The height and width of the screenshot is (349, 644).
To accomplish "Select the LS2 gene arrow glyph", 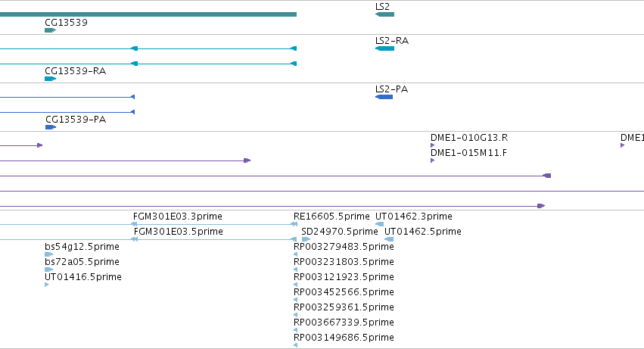I will pos(385,14).
